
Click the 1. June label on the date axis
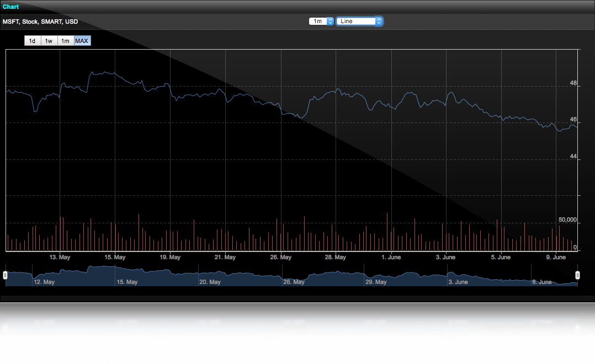(391, 257)
